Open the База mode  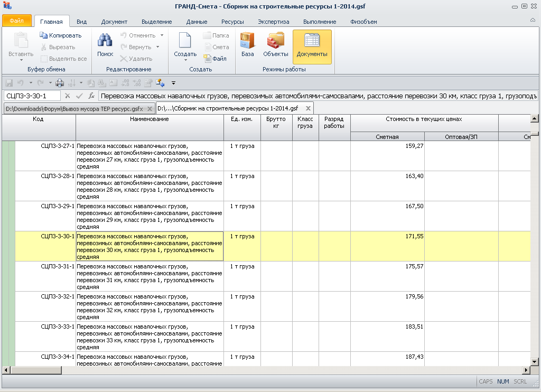point(247,45)
